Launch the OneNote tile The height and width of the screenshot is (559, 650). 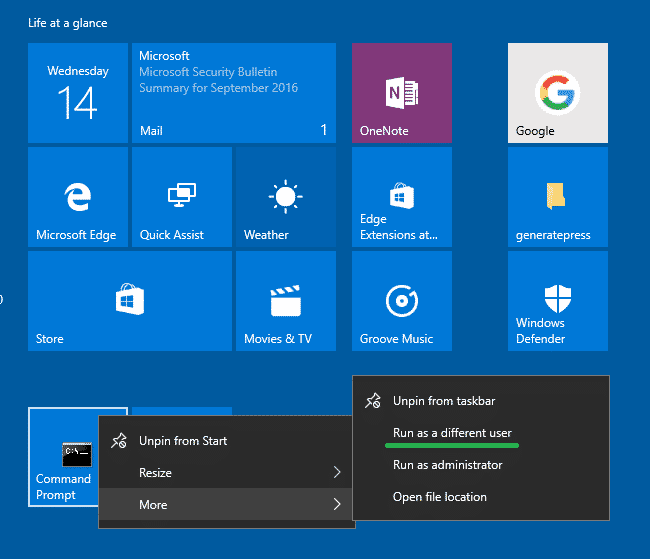click(402, 93)
